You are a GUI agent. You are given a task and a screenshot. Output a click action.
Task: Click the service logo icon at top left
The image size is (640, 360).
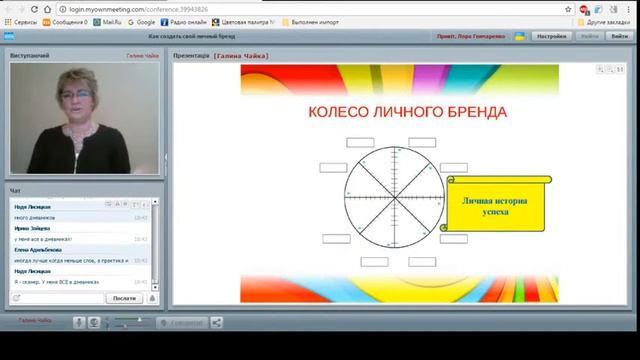9,36
